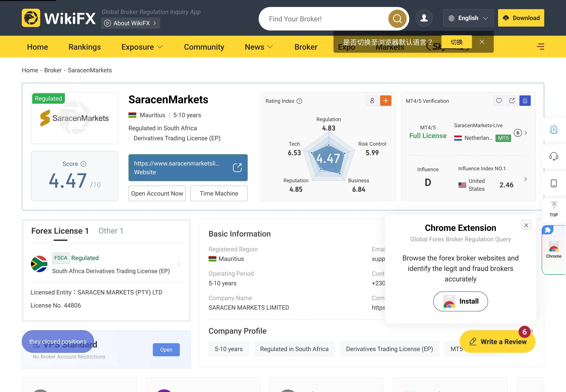The image size is (566, 392).
Task: Click the search magnifier button
Action: click(397, 19)
